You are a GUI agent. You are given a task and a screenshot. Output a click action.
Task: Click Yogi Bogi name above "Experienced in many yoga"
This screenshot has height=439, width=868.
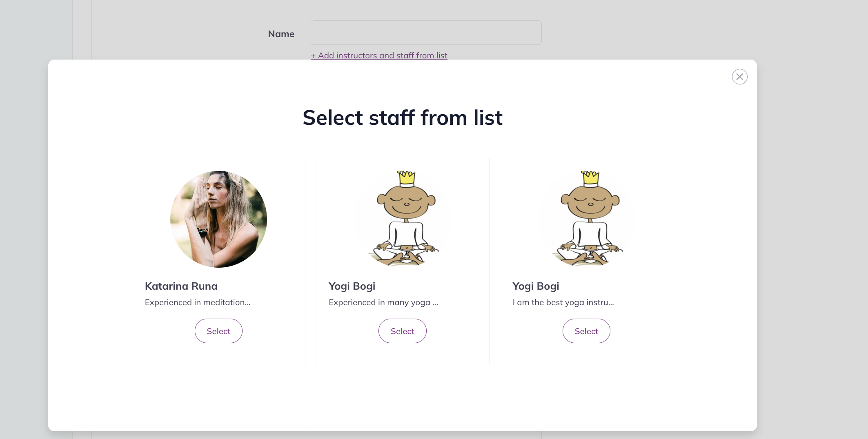(x=352, y=286)
